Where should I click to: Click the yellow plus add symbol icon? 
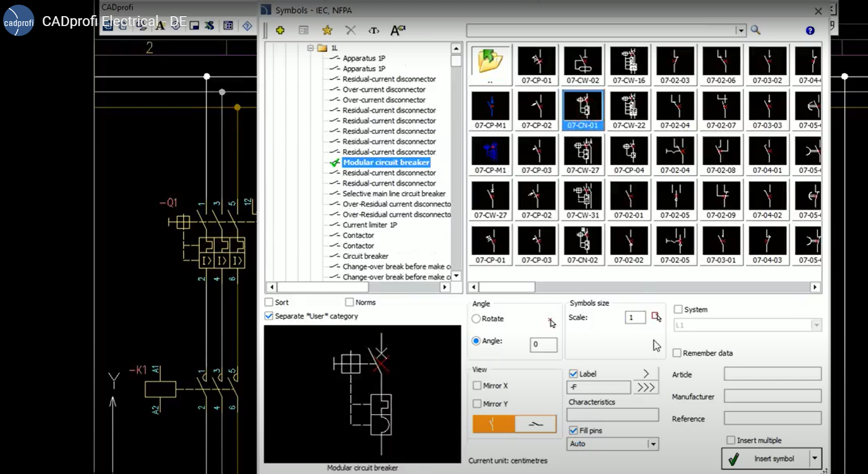tap(280, 30)
